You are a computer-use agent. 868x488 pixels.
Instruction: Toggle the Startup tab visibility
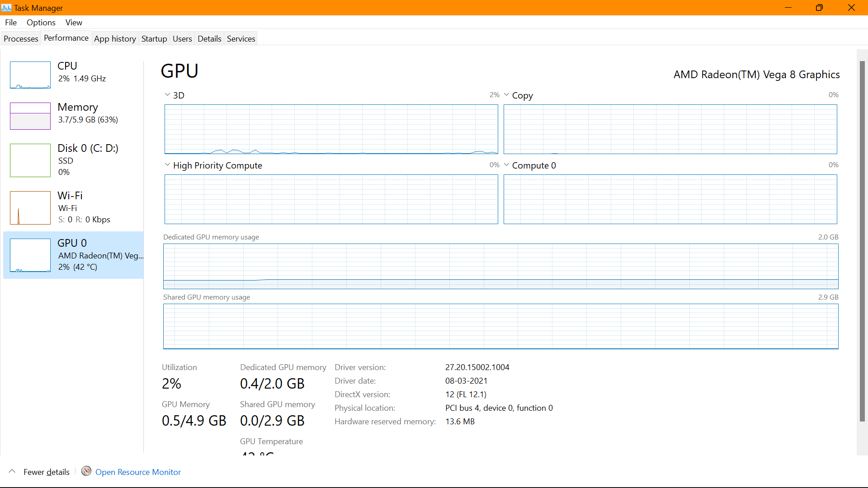(154, 39)
